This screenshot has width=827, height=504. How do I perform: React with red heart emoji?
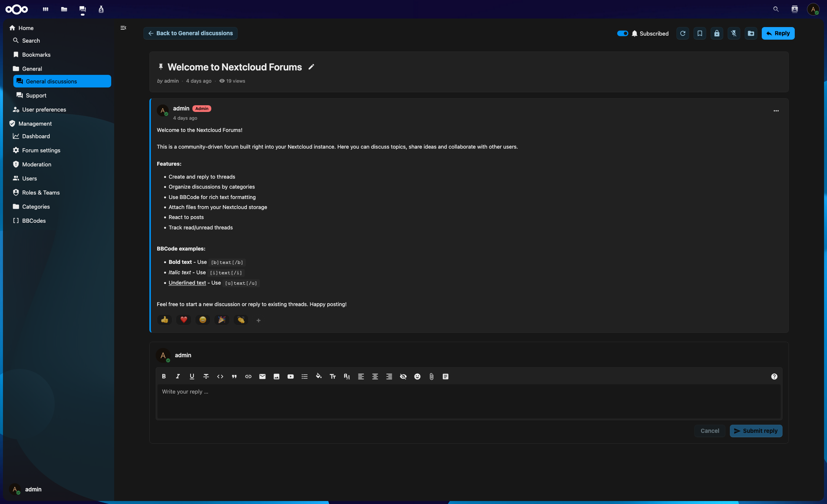184,320
